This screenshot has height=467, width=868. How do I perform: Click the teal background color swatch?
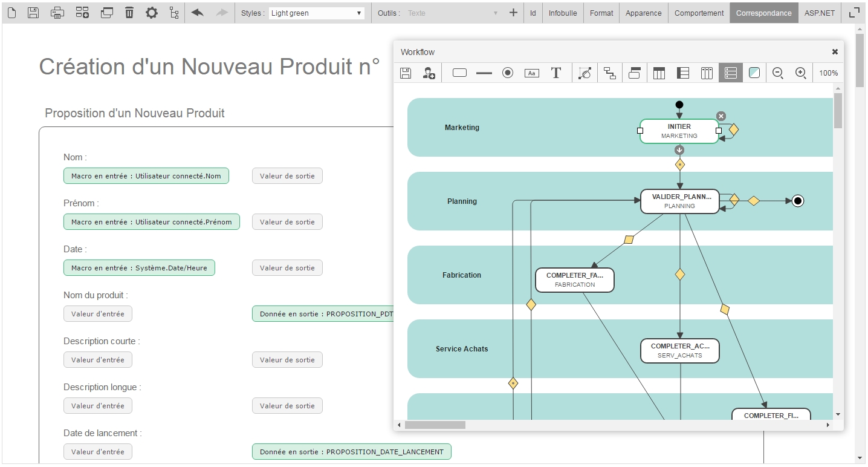coord(754,73)
